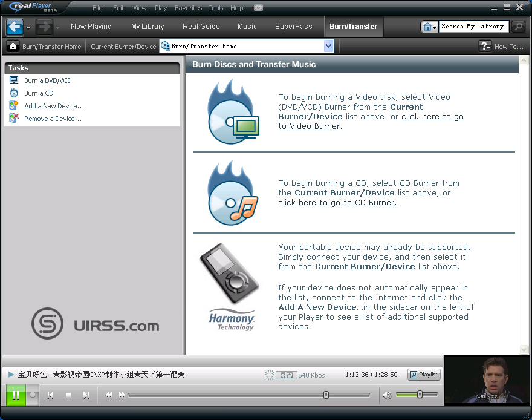Pause playback with the green button

pyautogui.click(x=16, y=395)
